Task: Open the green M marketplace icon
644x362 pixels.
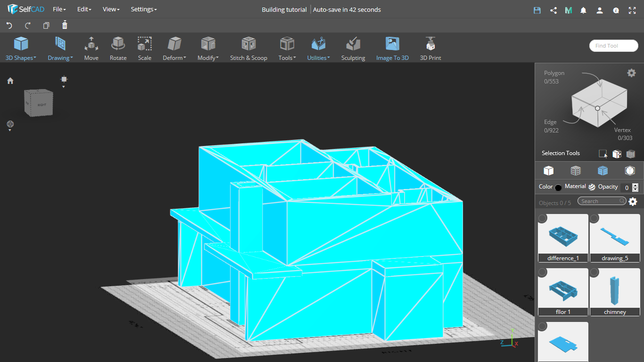Action: (569, 10)
